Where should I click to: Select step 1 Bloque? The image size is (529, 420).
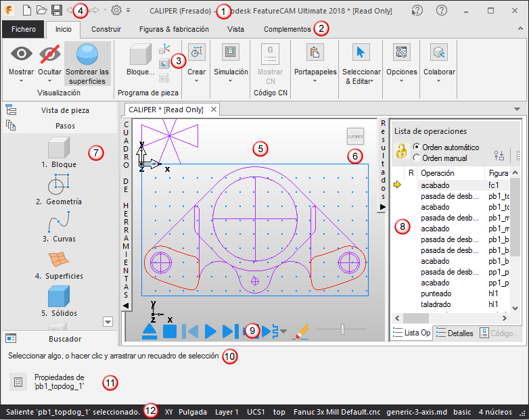pyautogui.click(x=59, y=152)
